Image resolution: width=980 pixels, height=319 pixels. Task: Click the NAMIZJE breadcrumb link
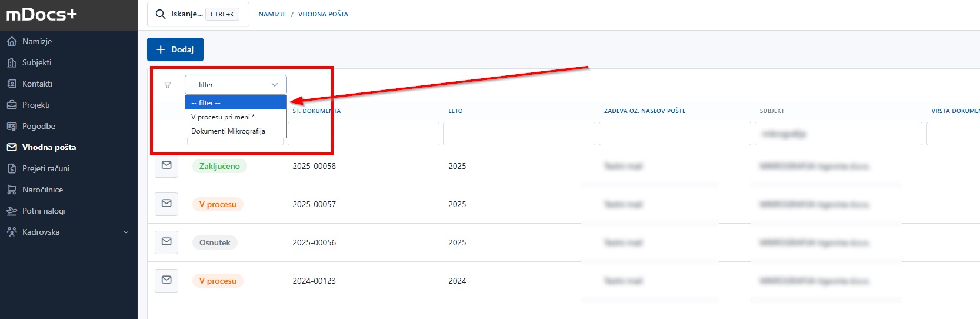[272, 14]
